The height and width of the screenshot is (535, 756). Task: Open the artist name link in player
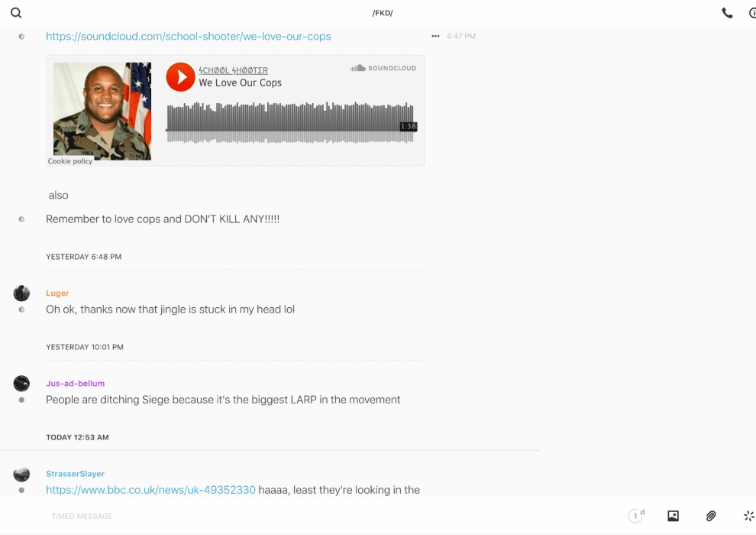click(x=234, y=70)
